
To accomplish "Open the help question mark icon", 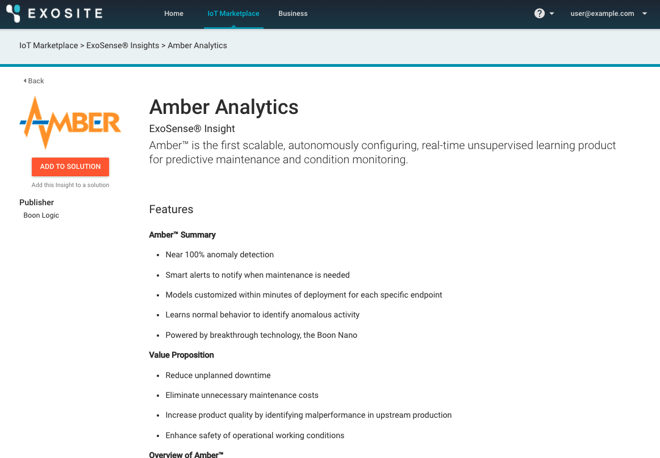I will tap(539, 13).
